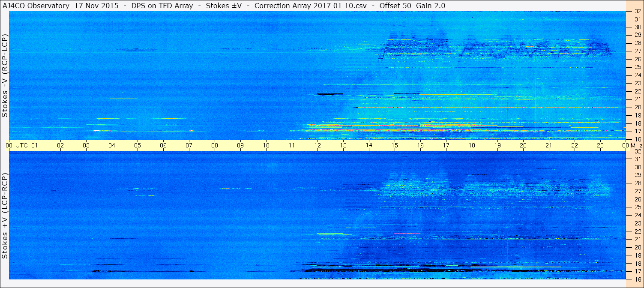Select the 10 hour tick on time axis
This screenshot has height=288, width=644.
pos(266,145)
